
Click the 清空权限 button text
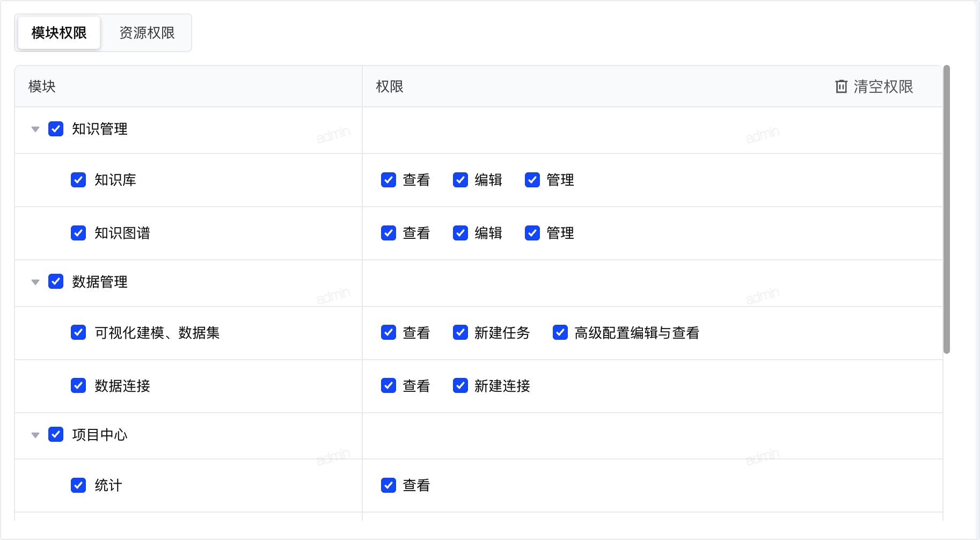883,86
